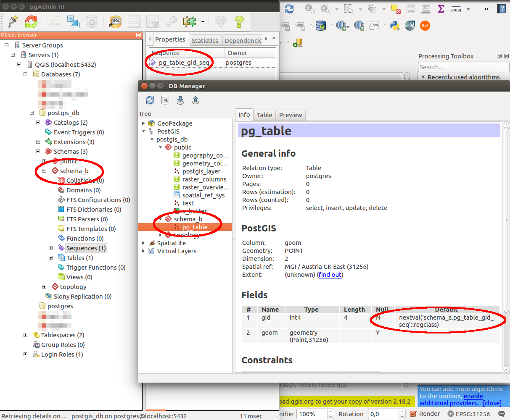Open SQL window in DB Manager toolbar
Image resolution: width=510 pixels, height=420 pixels.
[165, 100]
